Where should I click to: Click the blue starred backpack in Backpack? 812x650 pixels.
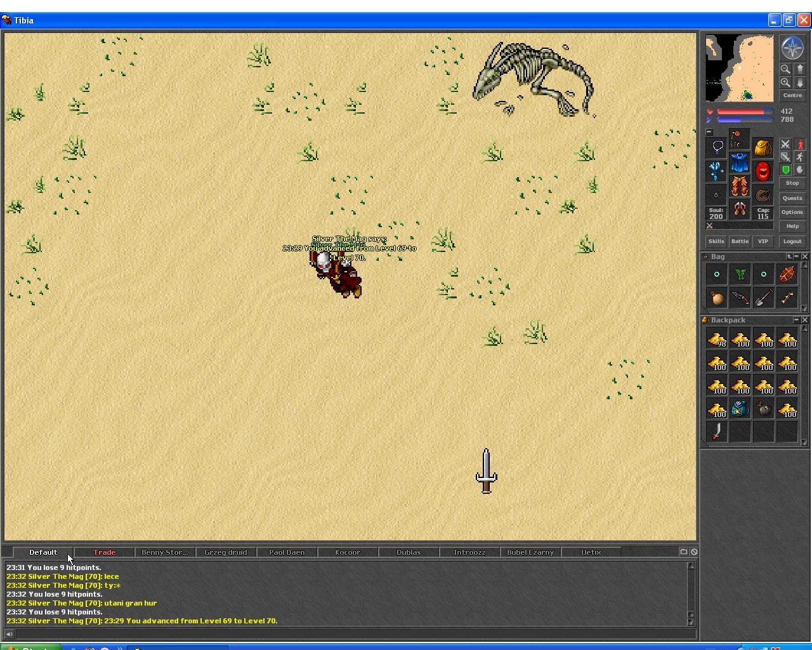point(740,409)
